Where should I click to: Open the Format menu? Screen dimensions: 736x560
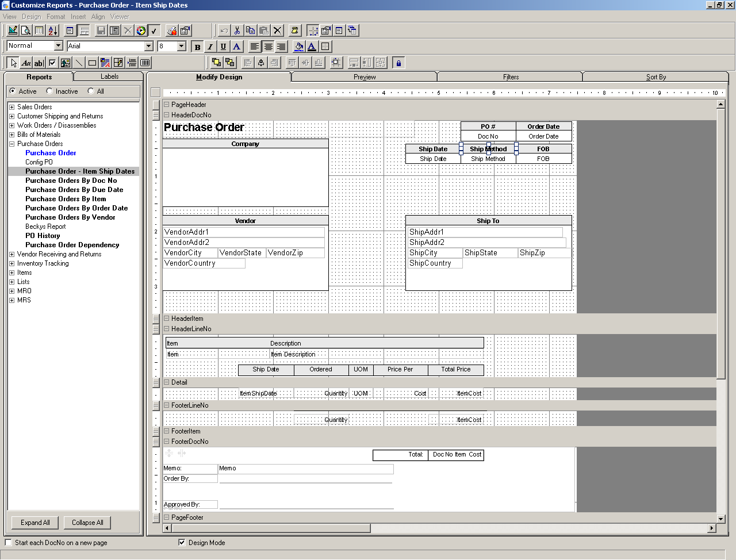coord(56,17)
